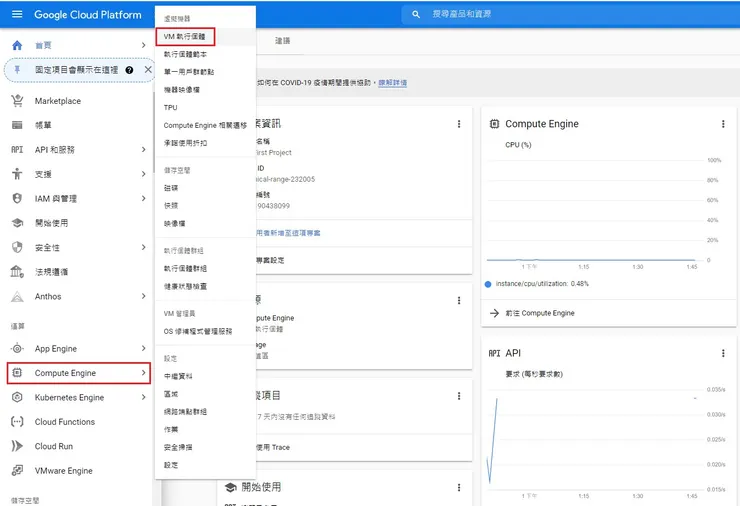Image resolution: width=740 pixels, height=506 pixels.
Task: Open more options on Compute Engine card
Action: 723,124
